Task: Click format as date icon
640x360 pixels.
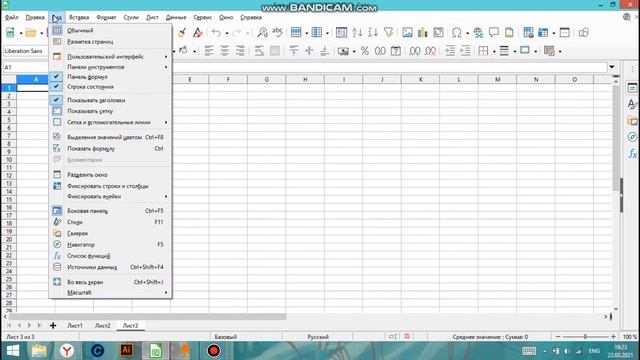Action: click(x=396, y=51)
